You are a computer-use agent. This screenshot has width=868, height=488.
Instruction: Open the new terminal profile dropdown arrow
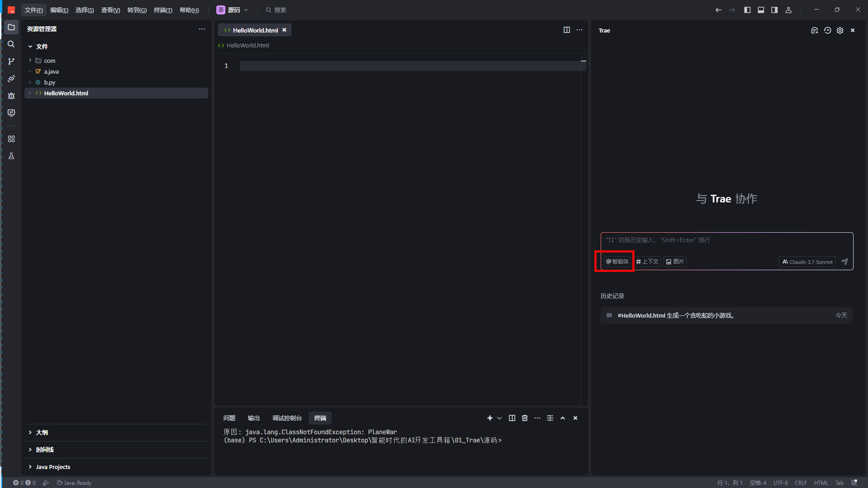point(499,418)
